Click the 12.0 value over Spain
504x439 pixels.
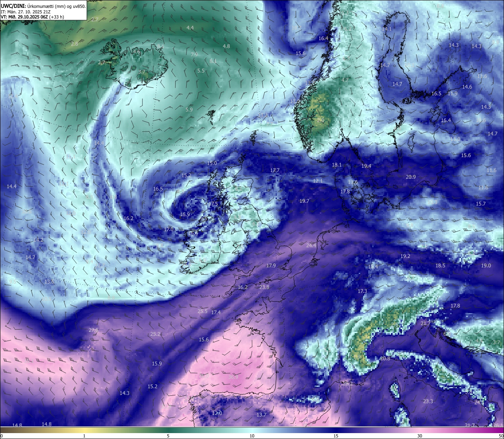pyautogui.click(x=217, y=413)
